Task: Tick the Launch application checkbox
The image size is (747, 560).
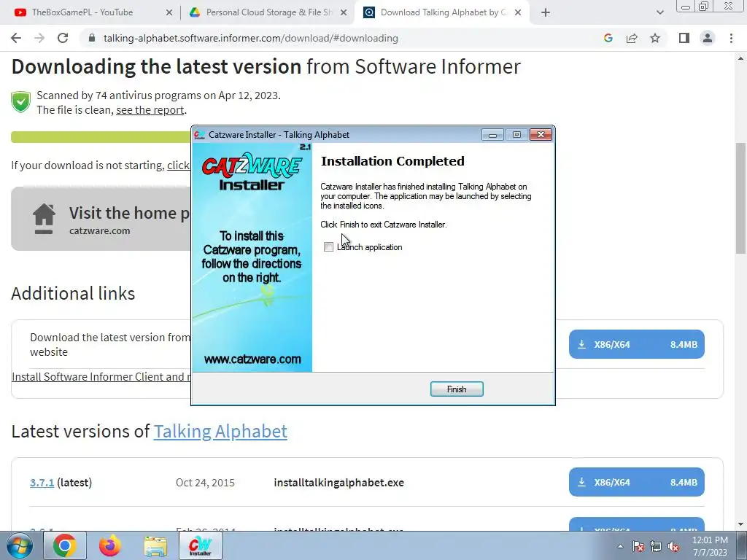Action: pos(328,246)
